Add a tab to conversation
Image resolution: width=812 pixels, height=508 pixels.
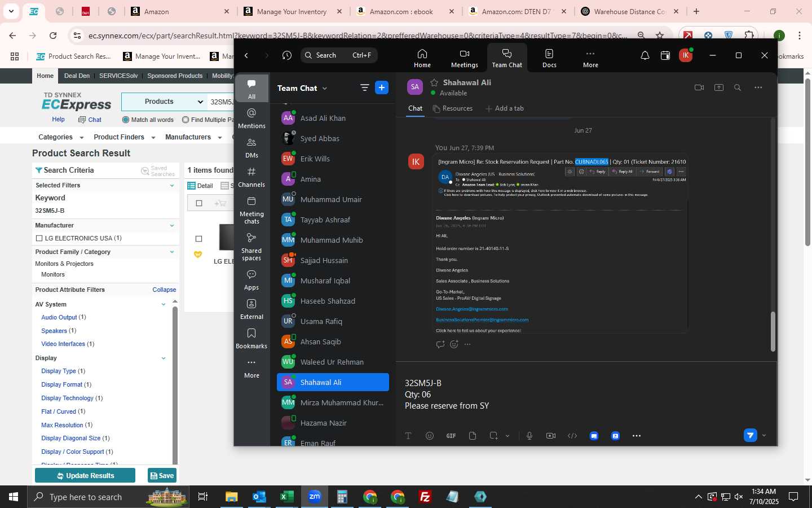[505, 108]
